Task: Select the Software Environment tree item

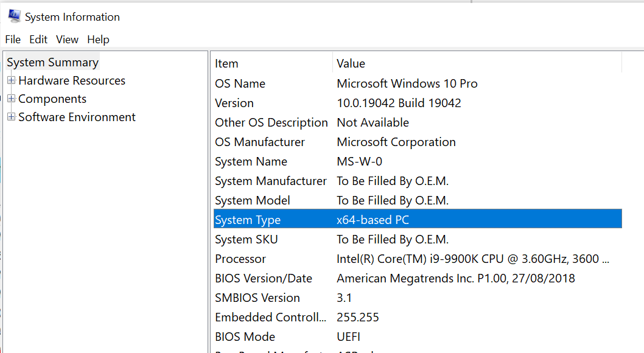Action: click(x=77, y=117)
